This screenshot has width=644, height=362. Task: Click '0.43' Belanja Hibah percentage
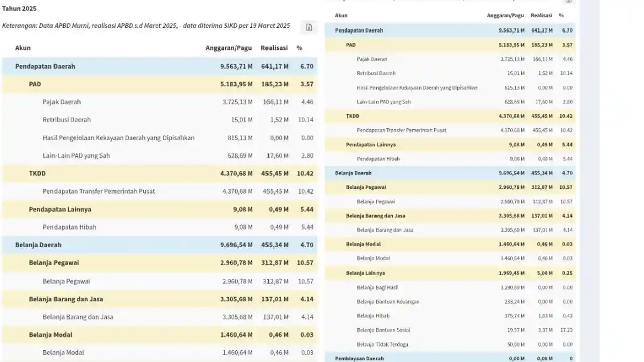pyautogui.click(x=567, y=316)
